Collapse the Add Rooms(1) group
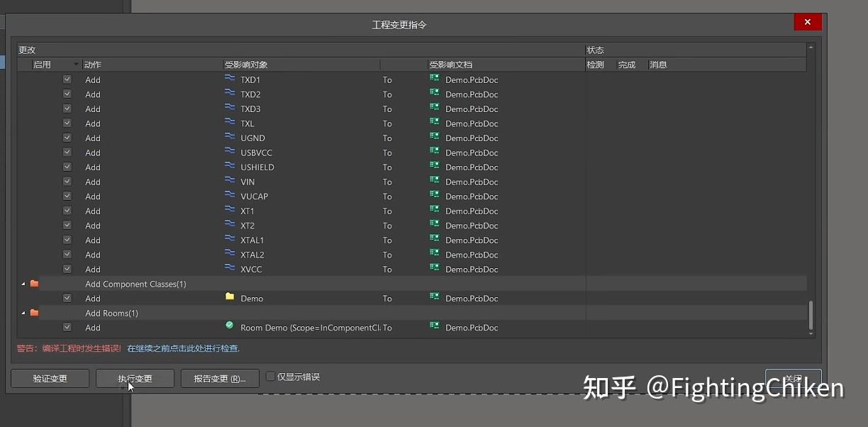 [x=23, y=313]
